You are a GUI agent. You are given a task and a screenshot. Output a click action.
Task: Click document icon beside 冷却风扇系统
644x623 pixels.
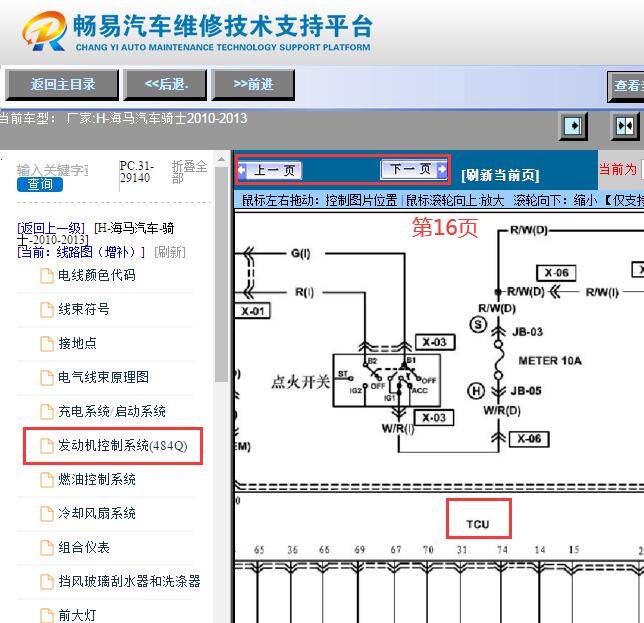[47, 514]
